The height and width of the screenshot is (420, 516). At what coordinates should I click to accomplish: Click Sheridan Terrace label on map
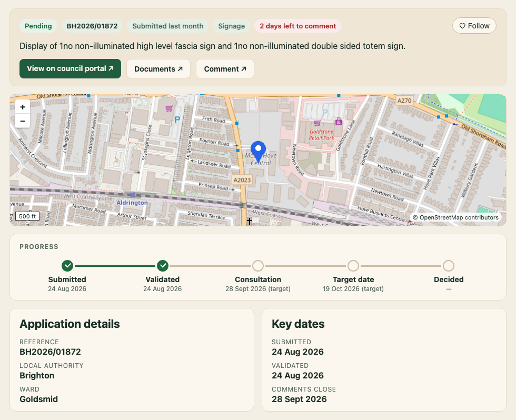206,215
